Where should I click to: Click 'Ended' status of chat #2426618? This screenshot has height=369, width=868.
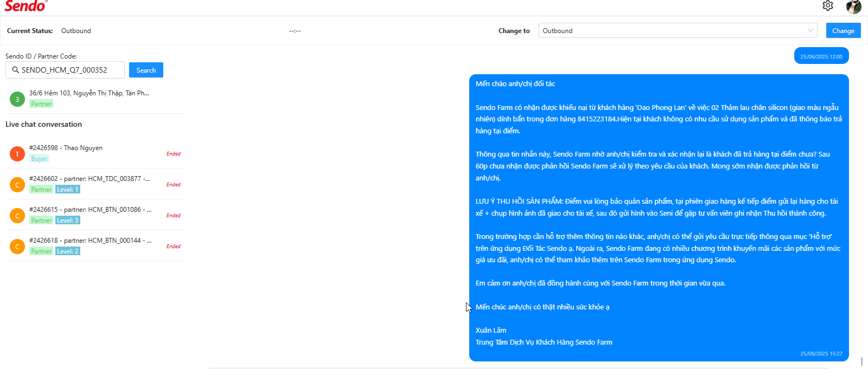[174, 247]
